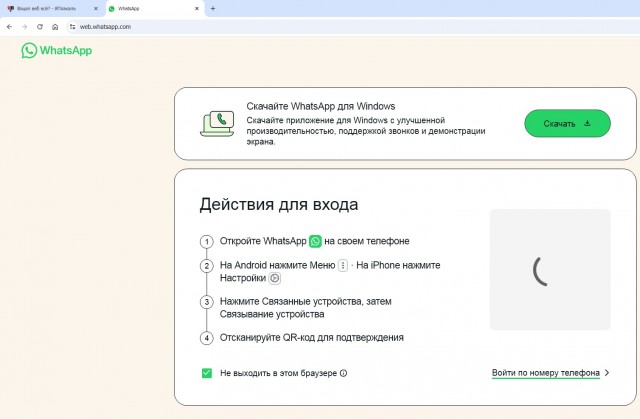This screenshot has width=640, height=419.
Task: Click the browser home icon
Action: point(55,27)
